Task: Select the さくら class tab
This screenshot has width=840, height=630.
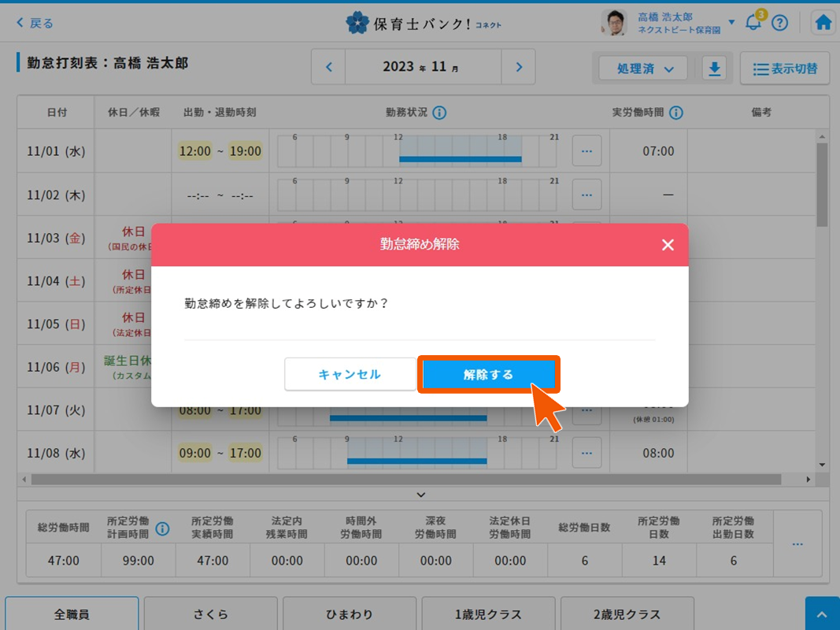Action: 210,614
